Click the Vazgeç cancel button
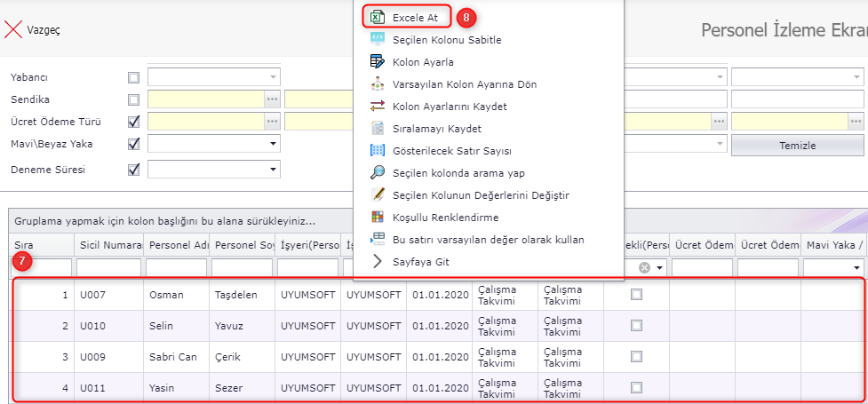This screenshot has width=868, height=404. click(x=34, y=29)
